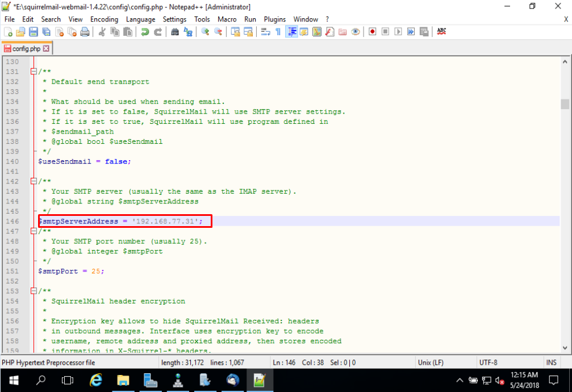Click PHP Hypertext Preprocessor file status text
Viewport: 572px width, 392px height.
coord(48,362)
